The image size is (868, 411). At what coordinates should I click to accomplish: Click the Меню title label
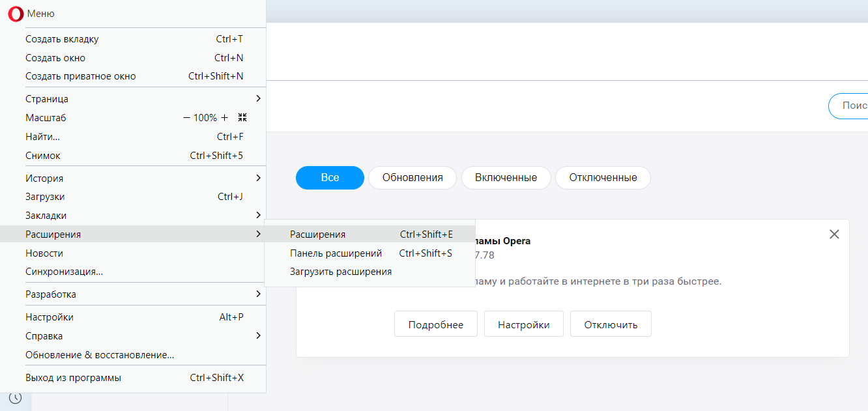(41, 14)
